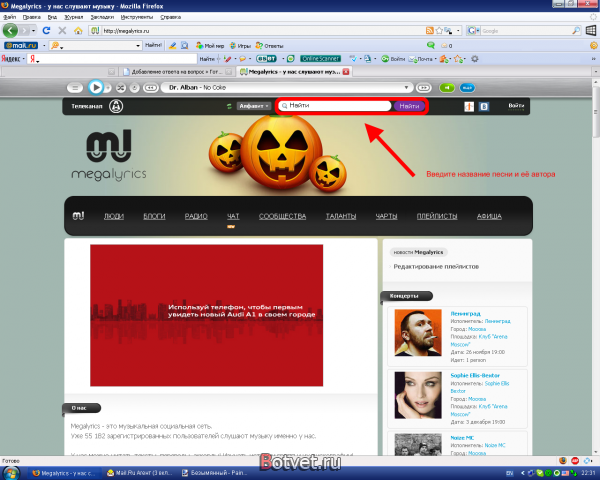Screen dimensions: 600x480
Task: Open the Инструменты menu
Action: pos(137,17)
